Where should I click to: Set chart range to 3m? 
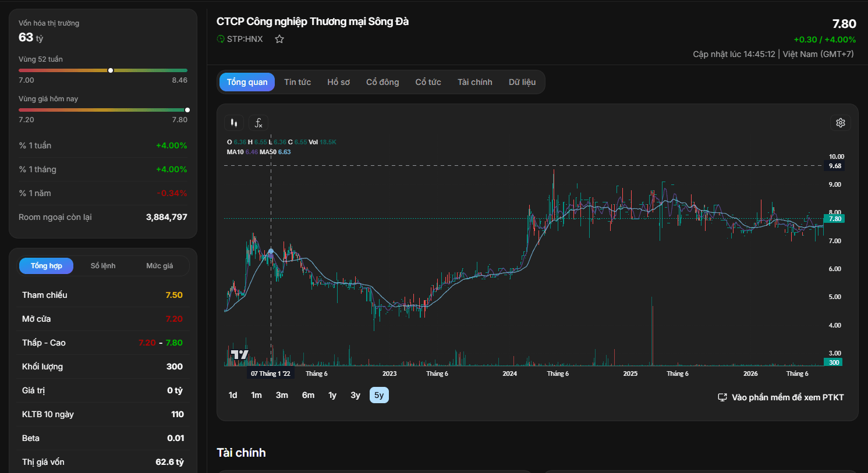coord(282,395)
